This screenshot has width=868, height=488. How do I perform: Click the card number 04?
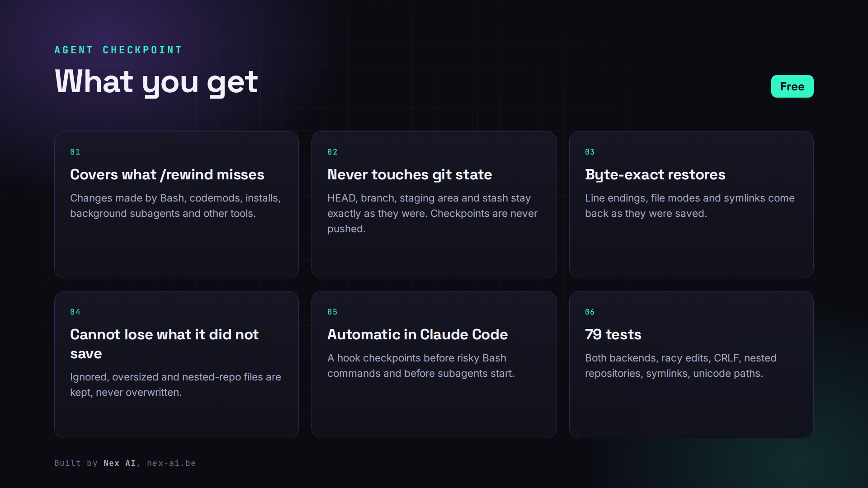pyautogui.click(x=75, y=312)
